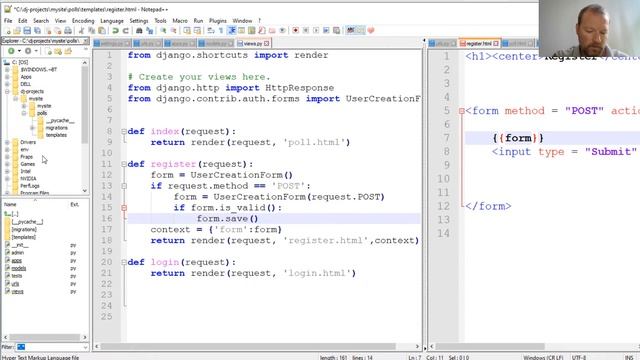640x360 pixels.
Task: Click the Save Recorded Macro icon
Action: tap(336, 31)
